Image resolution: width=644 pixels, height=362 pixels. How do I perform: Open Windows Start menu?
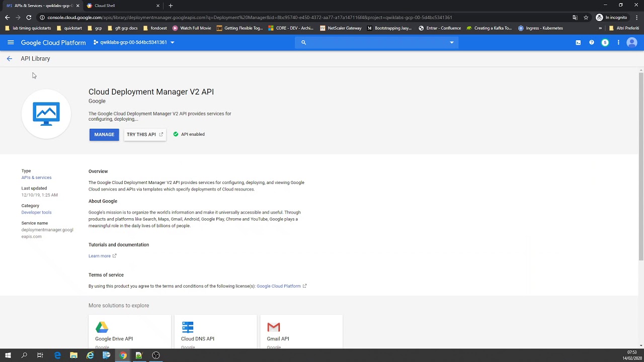click(8, 355)
